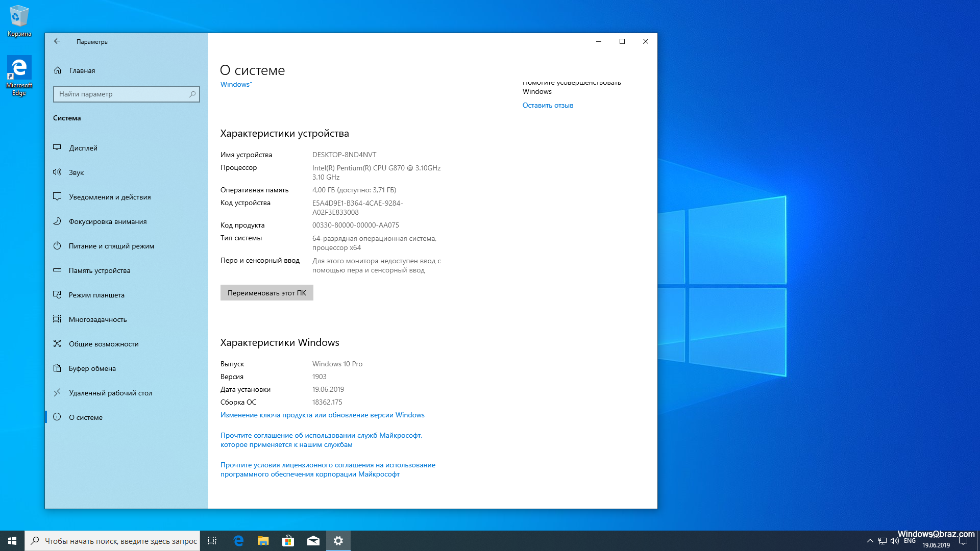Open Microsoft Store from the taskbar

point(288,541)
